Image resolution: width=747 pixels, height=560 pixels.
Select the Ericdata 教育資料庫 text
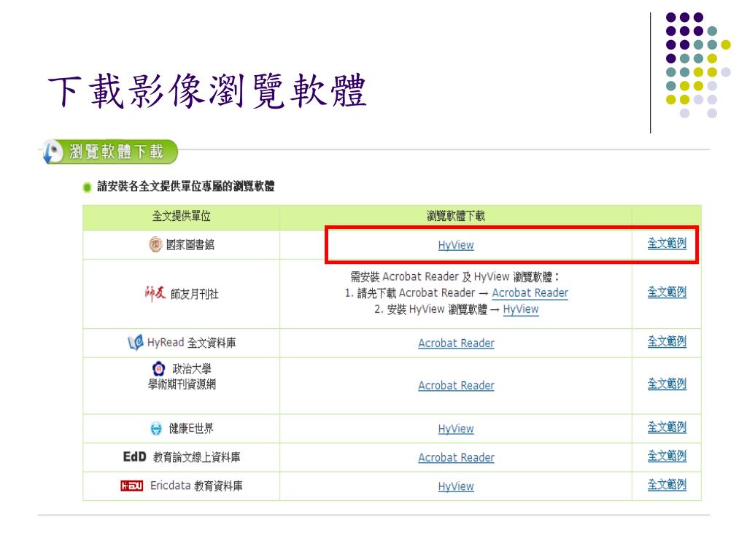click(196, 486)
